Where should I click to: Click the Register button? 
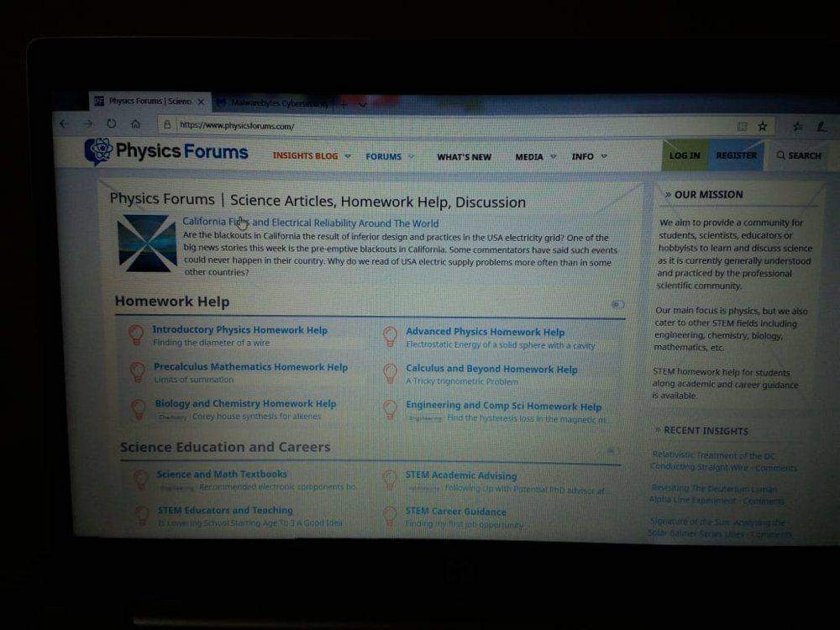736,155
